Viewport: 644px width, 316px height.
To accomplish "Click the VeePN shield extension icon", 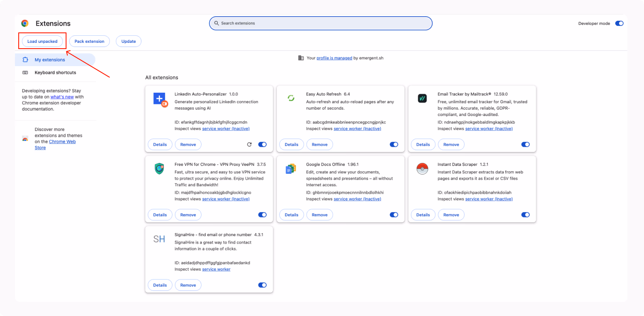I will click(160, 169).
